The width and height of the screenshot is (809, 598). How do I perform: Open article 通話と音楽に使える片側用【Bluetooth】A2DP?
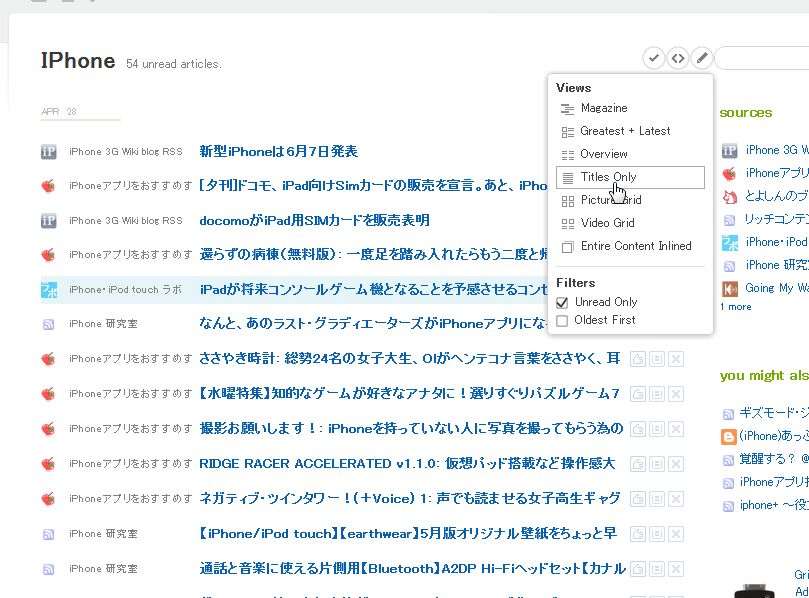412,569
